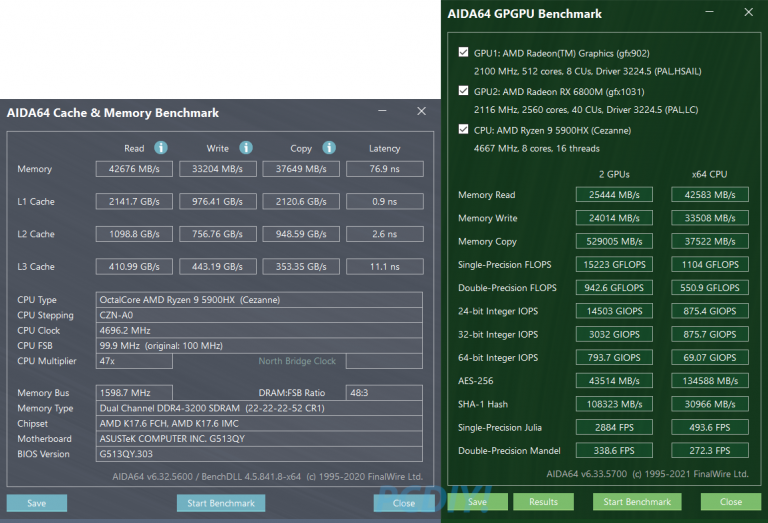This screenshot has width=768, height=523.
Task: Click DRAM:FSB Ratio field 48:3
Action: point(384,393)
